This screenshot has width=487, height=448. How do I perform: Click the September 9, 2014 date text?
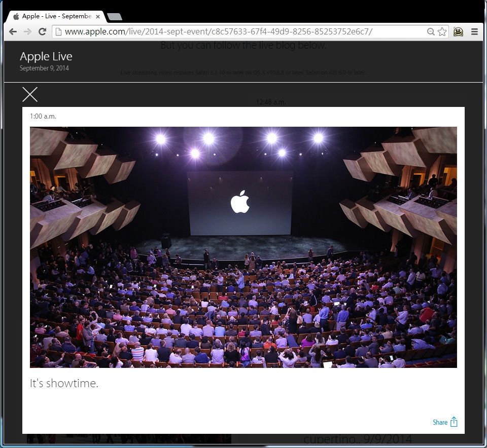pos(44,68)
